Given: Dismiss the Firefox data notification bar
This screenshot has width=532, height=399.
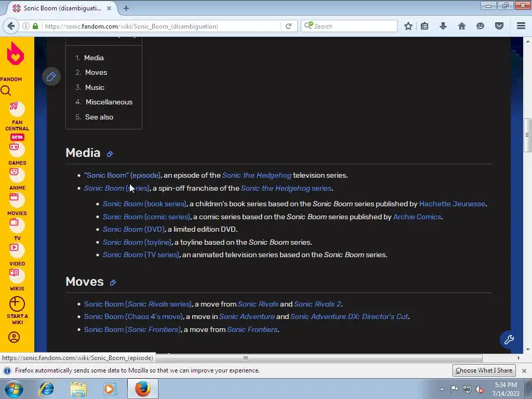Looking at the screenshot, I should pyautogui.click(x=524, y=371).
